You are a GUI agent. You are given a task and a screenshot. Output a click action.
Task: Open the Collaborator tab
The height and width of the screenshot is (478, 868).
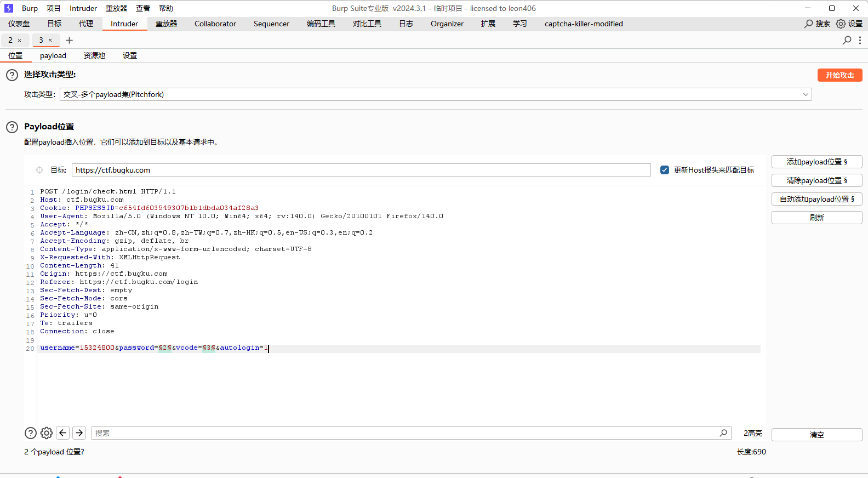[215, 24]
